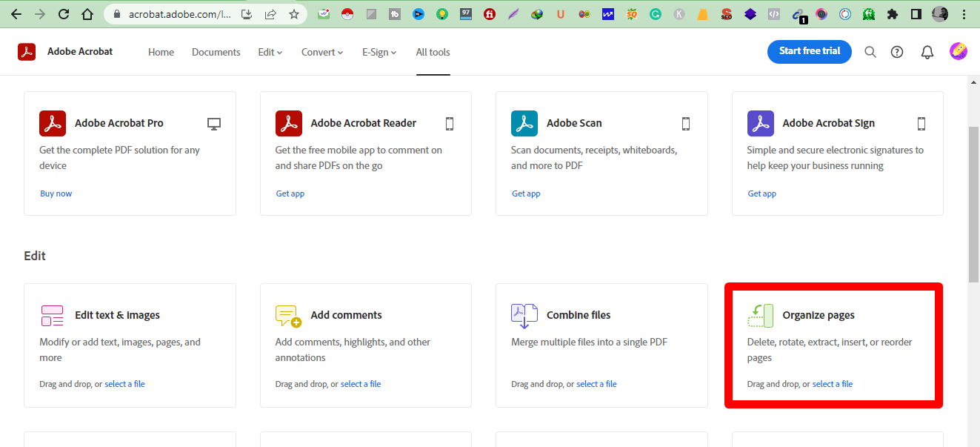Image resolution: width=980 pixels, height=447 pixels.
Task: Click the Adobe Acrobat Reader app icon
Action: tap(289, 123)
